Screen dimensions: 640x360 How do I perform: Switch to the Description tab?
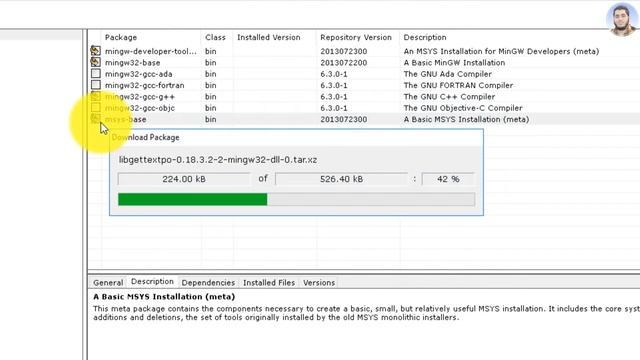[152, 282]
